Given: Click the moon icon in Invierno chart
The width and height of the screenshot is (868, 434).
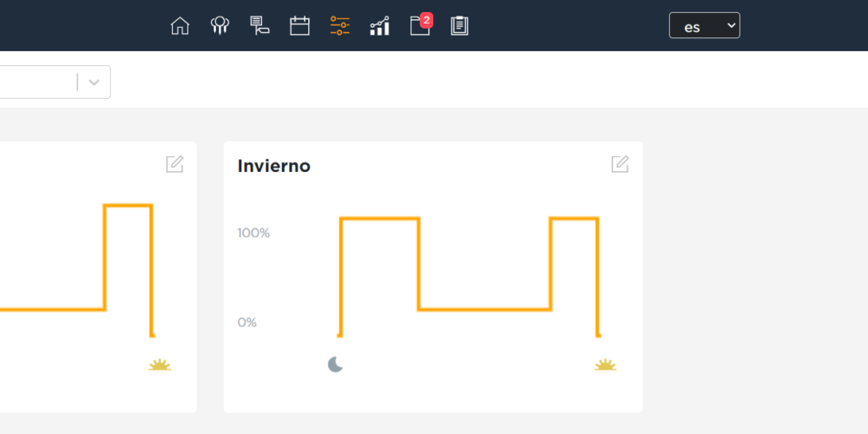Looking at the screenshot, I should tap(336, 365).
